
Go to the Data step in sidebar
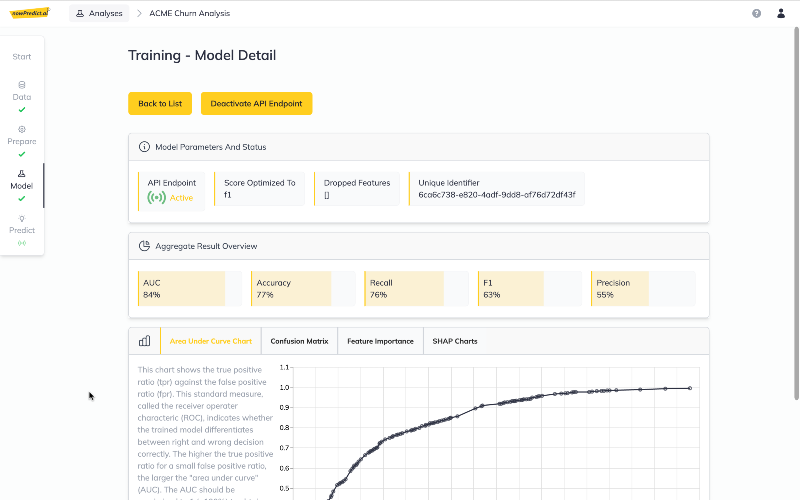(x=21, y=96)
